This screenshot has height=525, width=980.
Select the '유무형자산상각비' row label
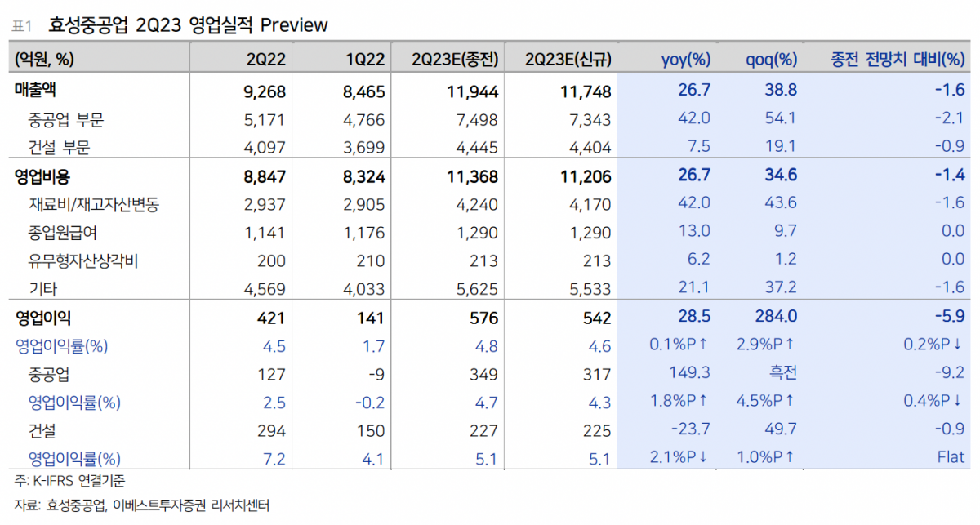(x=82, y=260)
